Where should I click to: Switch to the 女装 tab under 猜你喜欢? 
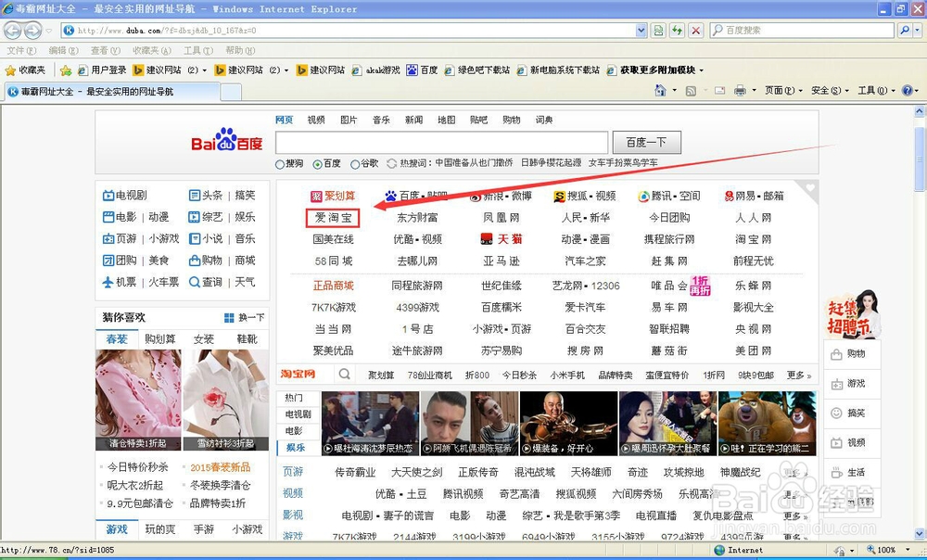click(x=203, y=339)
